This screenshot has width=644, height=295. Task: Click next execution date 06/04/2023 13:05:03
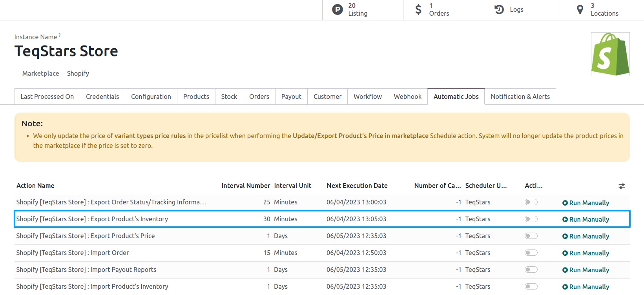point(356,219)
